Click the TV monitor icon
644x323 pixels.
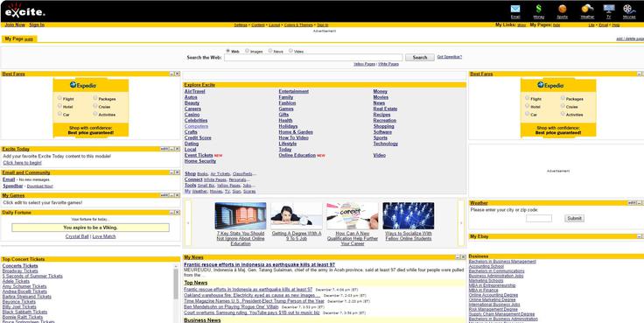click(x=609, y=9)
